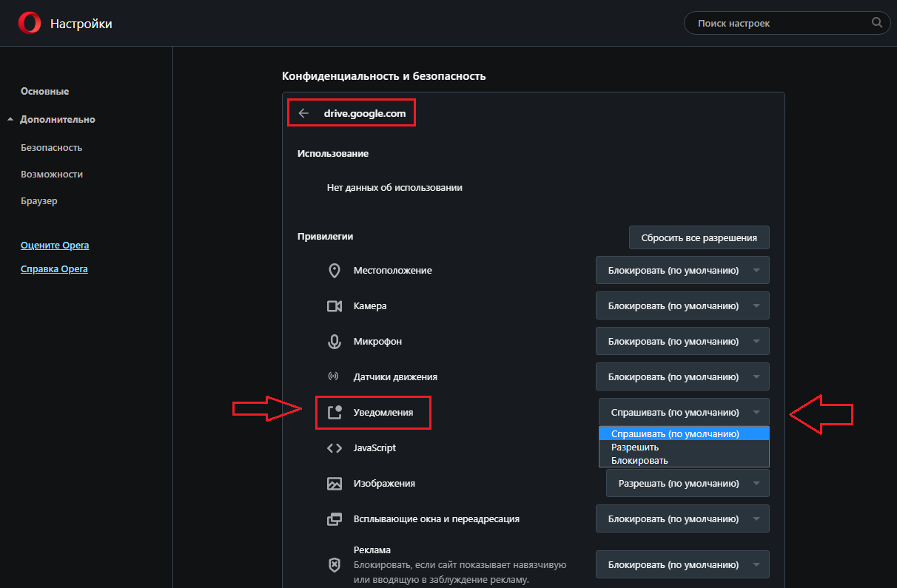
Task: Click the Уведомления permission dropdown
Action: click(x=684, y=412)
